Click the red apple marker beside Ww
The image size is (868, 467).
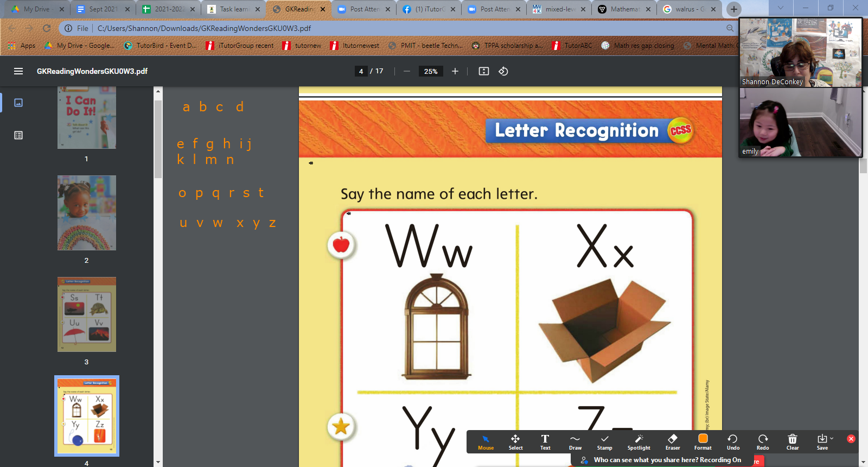coord(341,244)
